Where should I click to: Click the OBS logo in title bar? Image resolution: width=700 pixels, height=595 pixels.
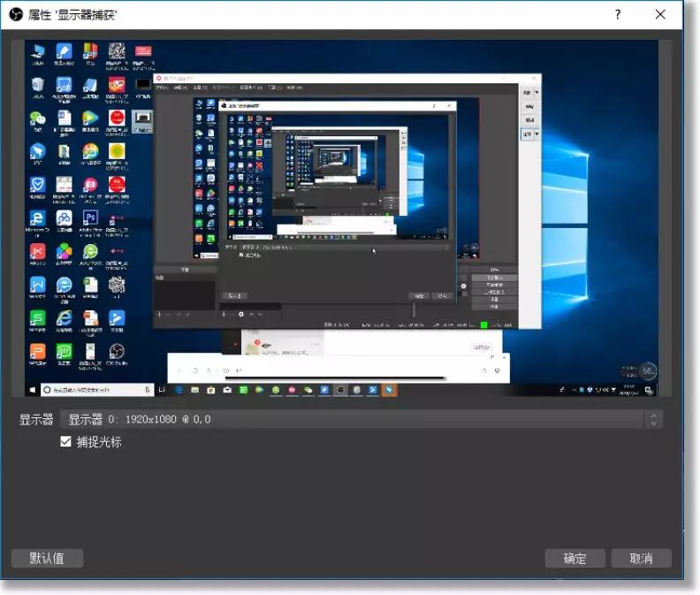(16, 15)
